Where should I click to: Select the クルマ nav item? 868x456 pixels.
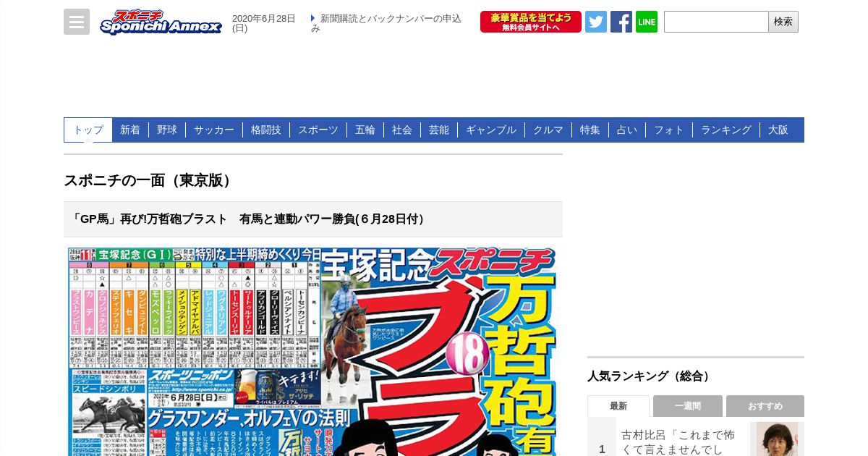click(x=548, y=130)
